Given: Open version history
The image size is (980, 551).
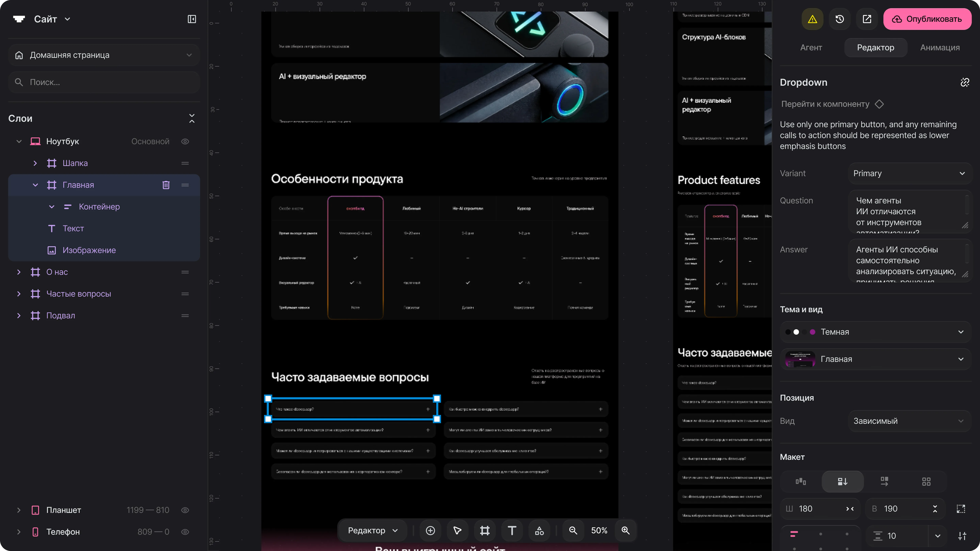Looking at the screenshot, I should coord(840,19).
